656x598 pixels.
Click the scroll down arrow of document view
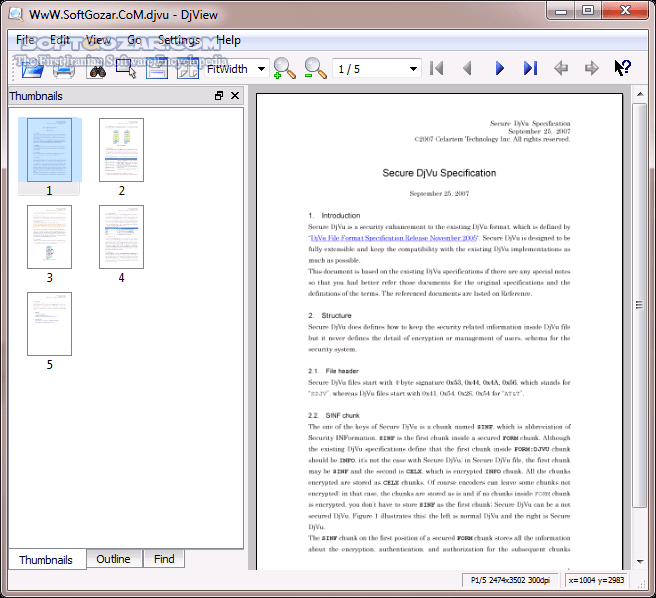[640, 562]
